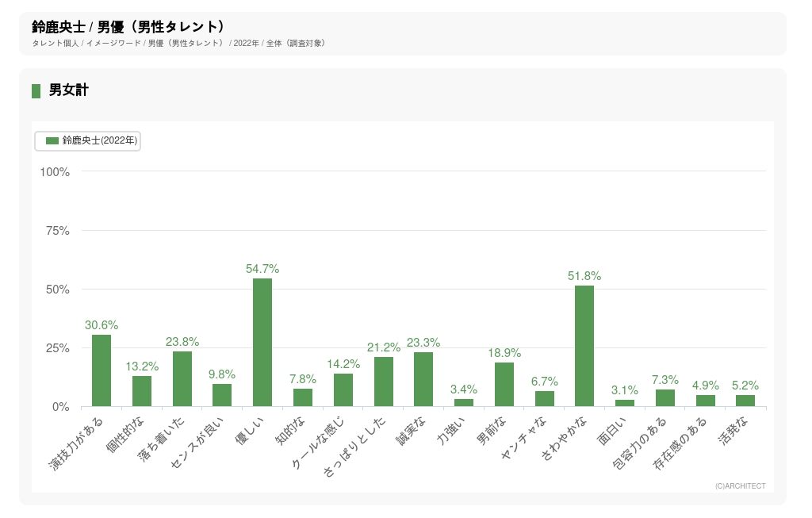This screenshot has width=812, height=518.
Task: Select the 誠実な bar at 23.3%
Action: point(423,379)
